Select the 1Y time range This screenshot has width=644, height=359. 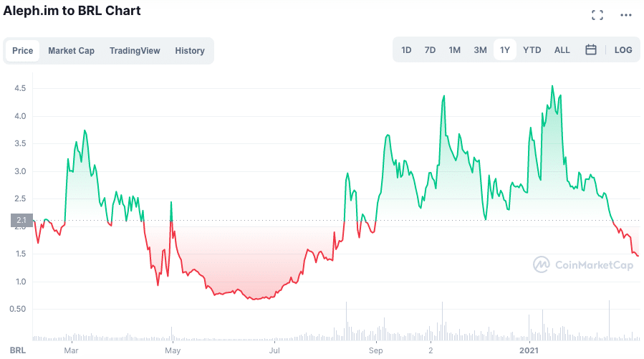tap(505, 49)
